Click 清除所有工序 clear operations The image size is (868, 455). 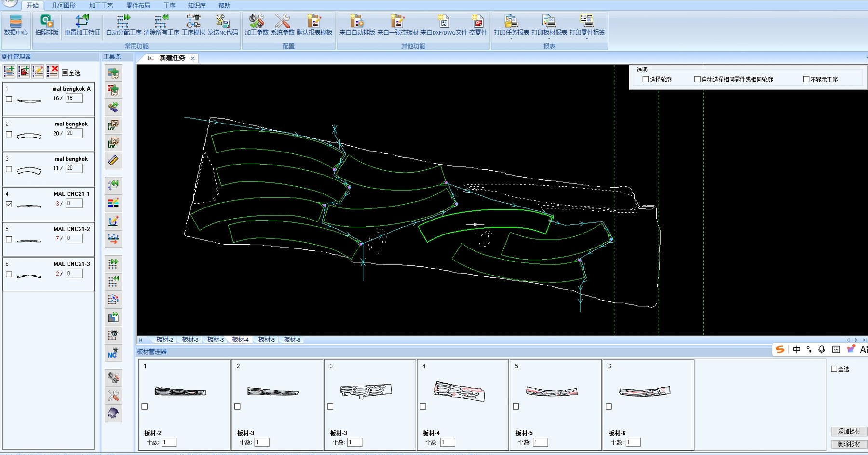[x=162, y=25]
